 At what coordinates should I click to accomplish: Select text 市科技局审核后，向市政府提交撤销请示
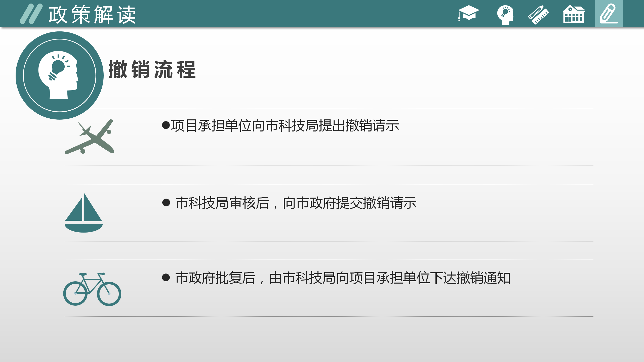(x=296, y=203)
